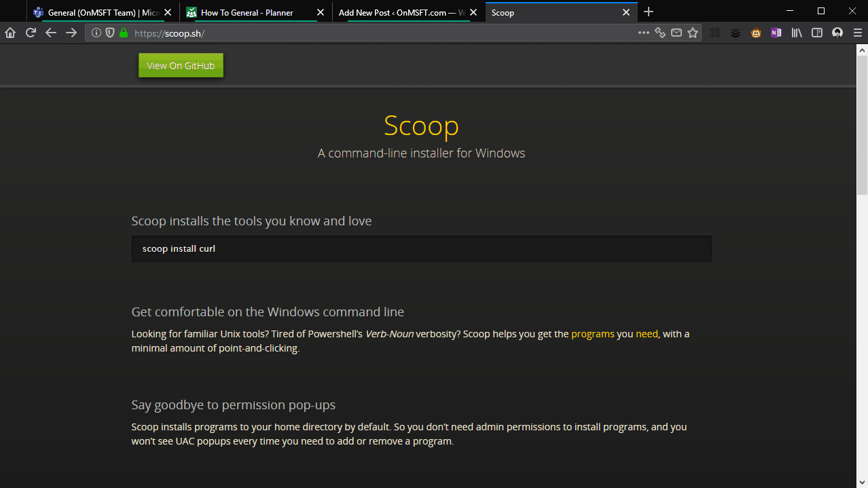Click the View On GitHub button

coord(181,66)
